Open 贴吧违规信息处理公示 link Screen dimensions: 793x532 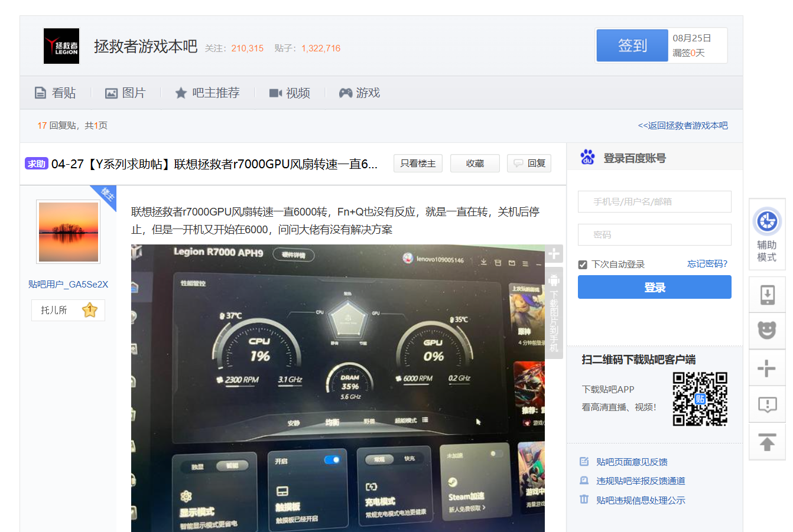[641, 500]
